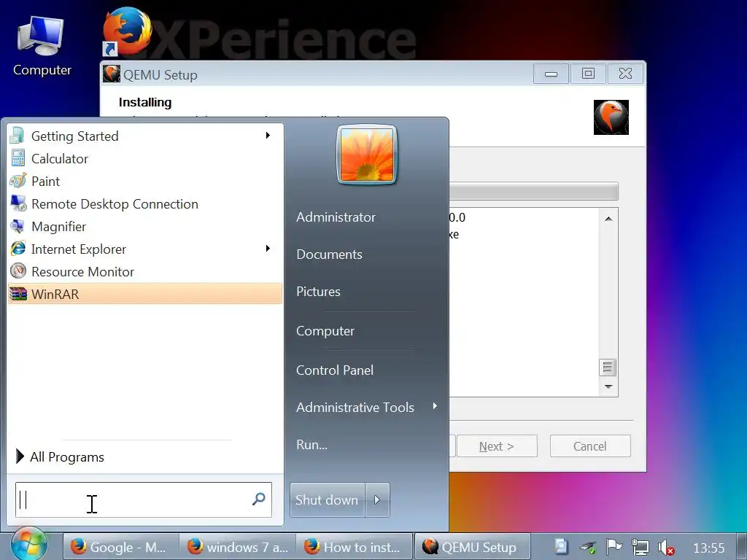
Task: Open Pictures from Start menu
Action: point(318,292)
